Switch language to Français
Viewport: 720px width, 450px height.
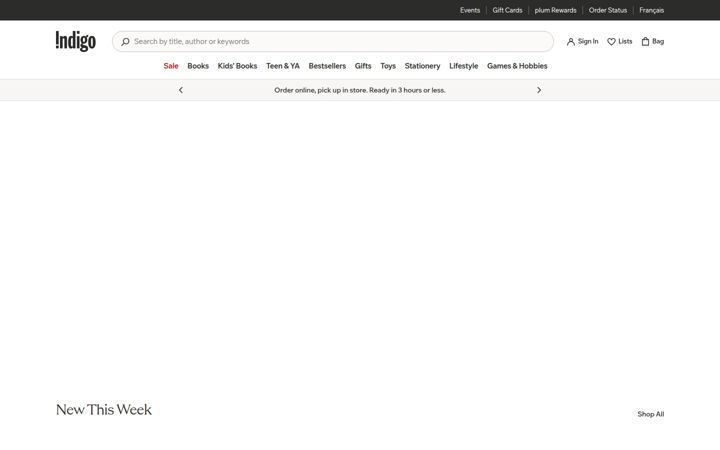coord(652,10)
